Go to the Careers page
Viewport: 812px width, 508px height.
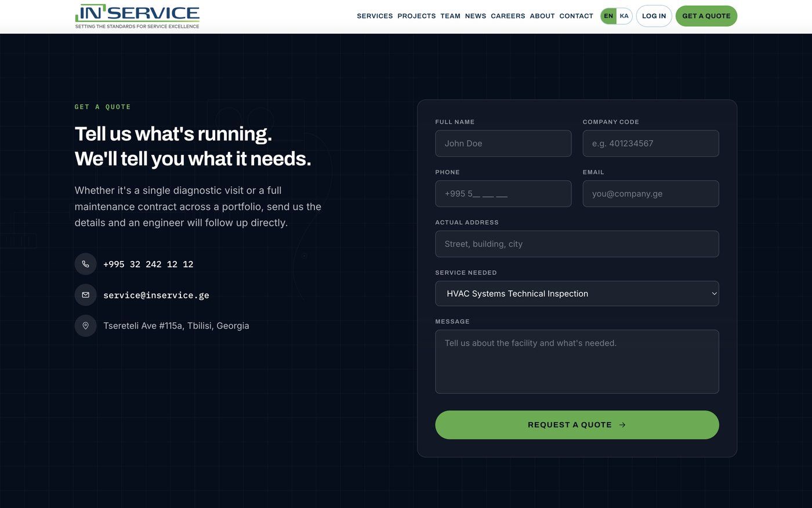coord(508,16)
